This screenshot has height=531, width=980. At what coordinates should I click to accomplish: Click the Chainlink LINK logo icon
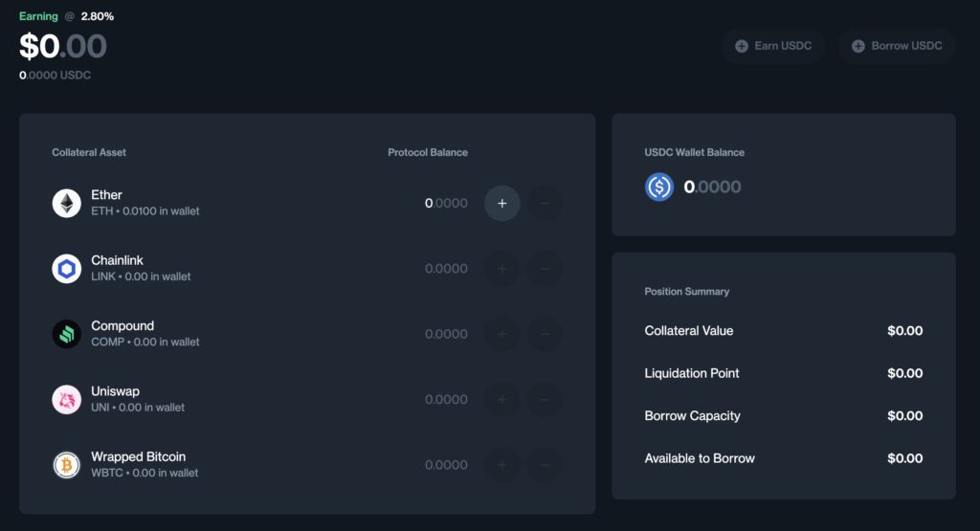click(x=67, y=269)
